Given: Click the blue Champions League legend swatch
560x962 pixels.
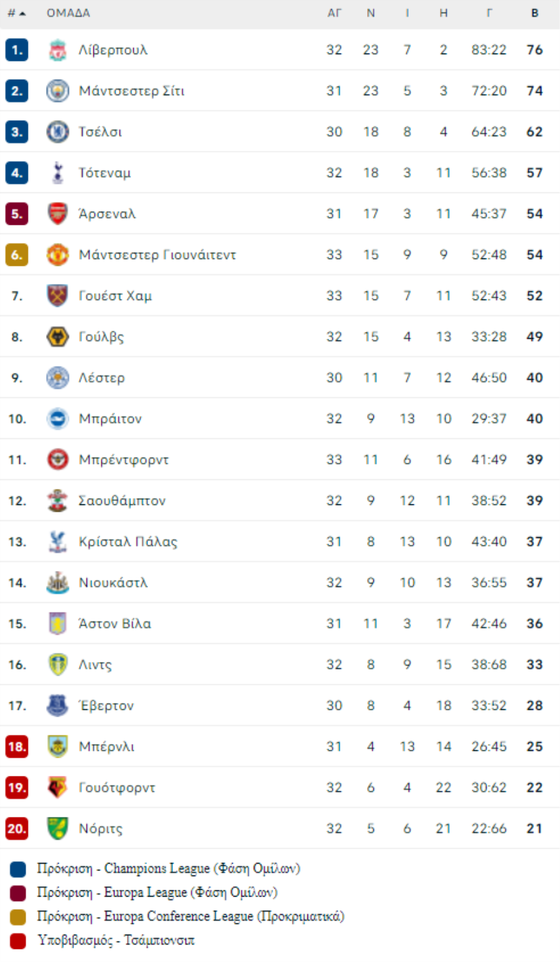Looking at the screenshot, I should 18,869.
